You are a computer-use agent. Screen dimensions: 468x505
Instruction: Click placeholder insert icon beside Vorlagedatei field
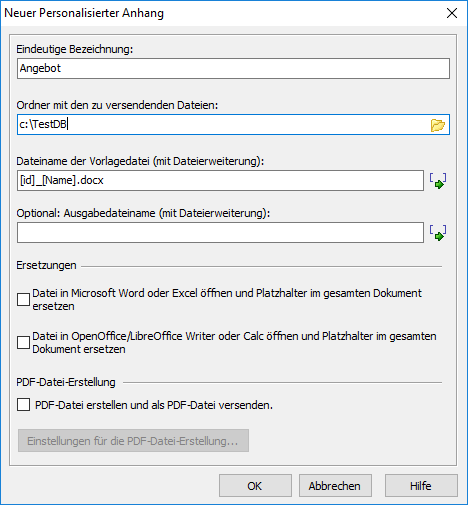(x=438, y=181)
